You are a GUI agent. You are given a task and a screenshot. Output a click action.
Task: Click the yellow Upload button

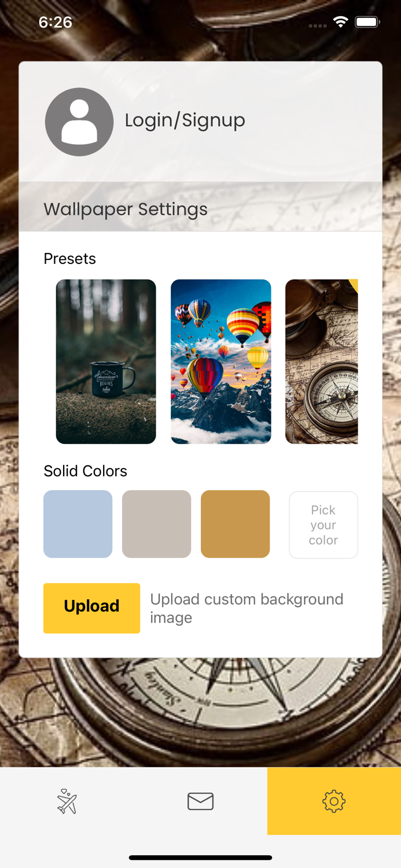91,608
